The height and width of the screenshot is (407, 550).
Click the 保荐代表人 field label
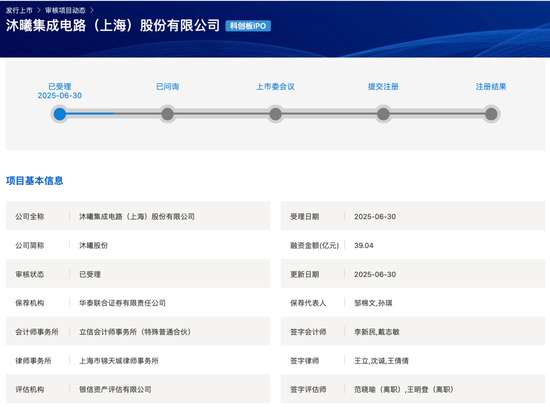click(308, 303)
